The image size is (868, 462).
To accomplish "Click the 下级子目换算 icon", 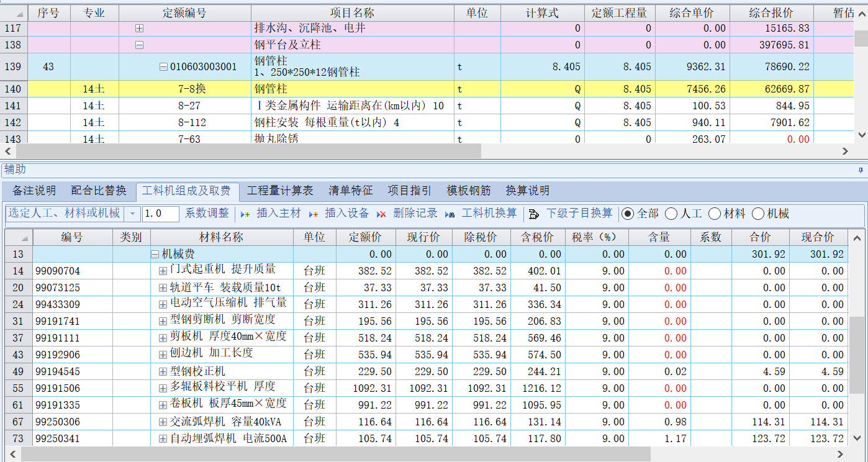I will [x=534, y=214].
